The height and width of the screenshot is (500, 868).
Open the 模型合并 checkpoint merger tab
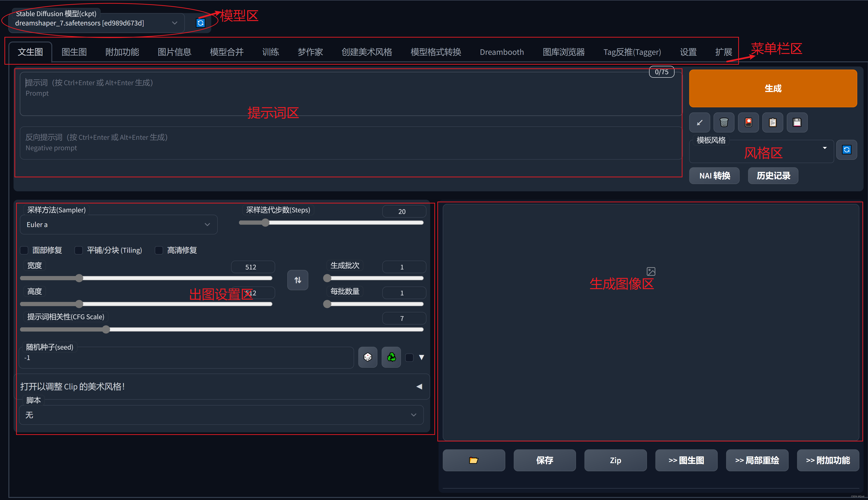click(227, 52)
